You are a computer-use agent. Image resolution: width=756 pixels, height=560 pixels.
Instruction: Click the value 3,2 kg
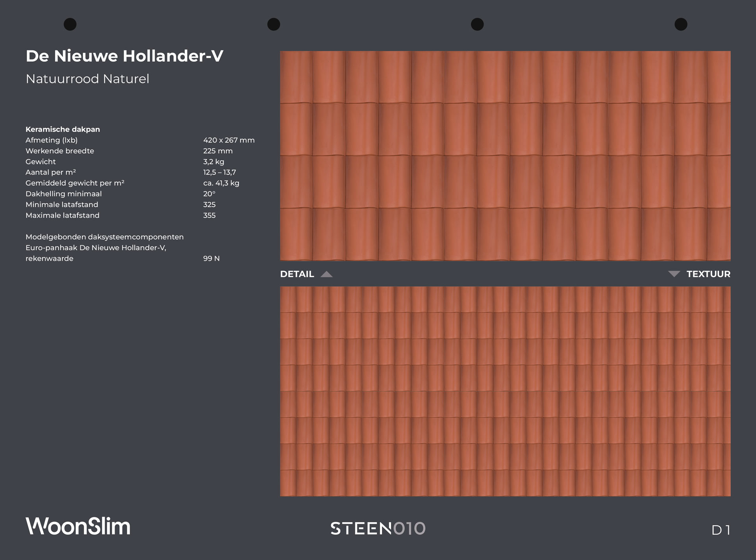[213, 161]
